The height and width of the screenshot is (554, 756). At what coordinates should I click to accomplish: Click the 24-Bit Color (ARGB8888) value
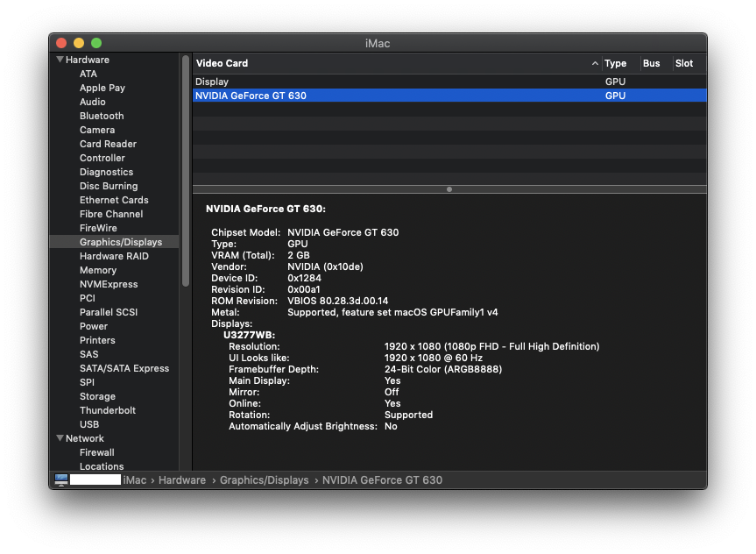443,369
